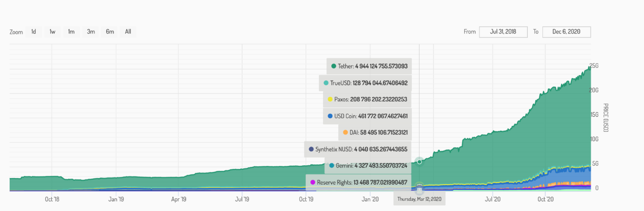Click the yellow Paxos color dot
This screenshot has width=644, height=211.
click(x=330, y=99)
